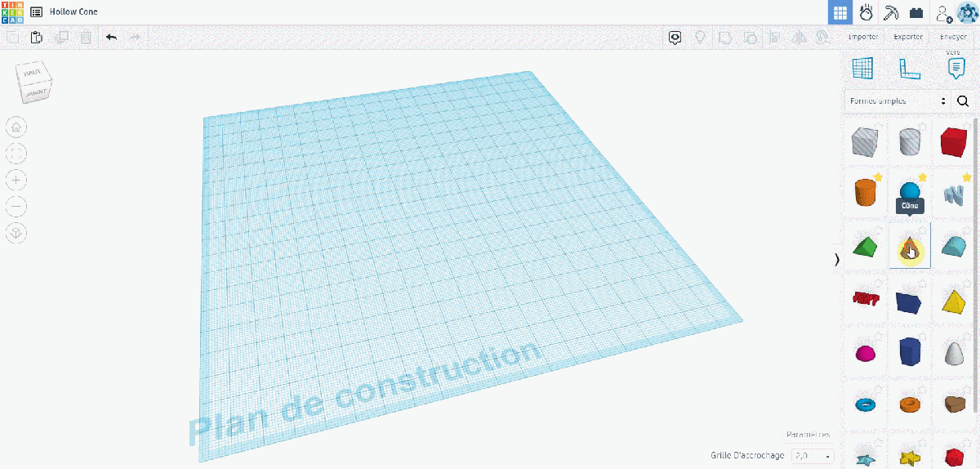
Task: Select the green Roof shape
Action: (864, 246)
